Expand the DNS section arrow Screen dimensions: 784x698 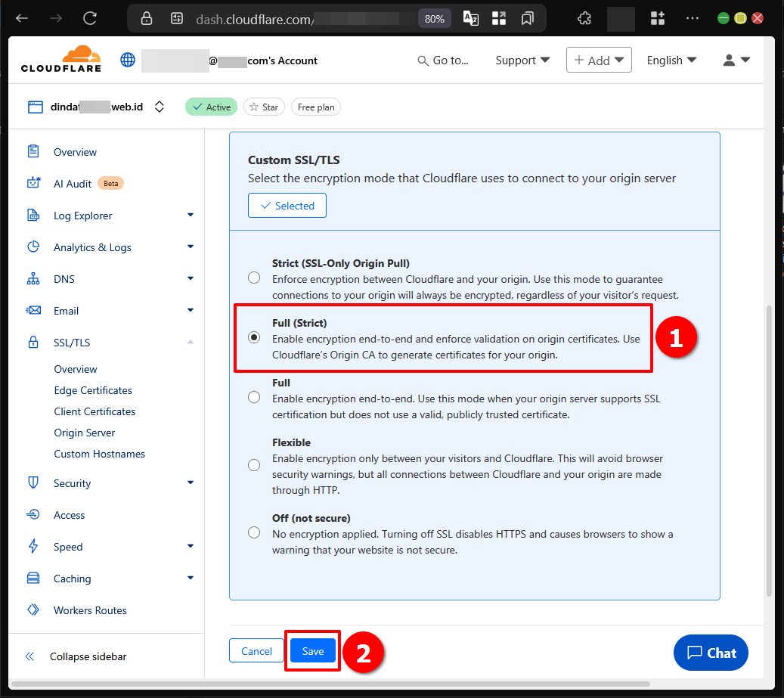(x=191, y=278)
